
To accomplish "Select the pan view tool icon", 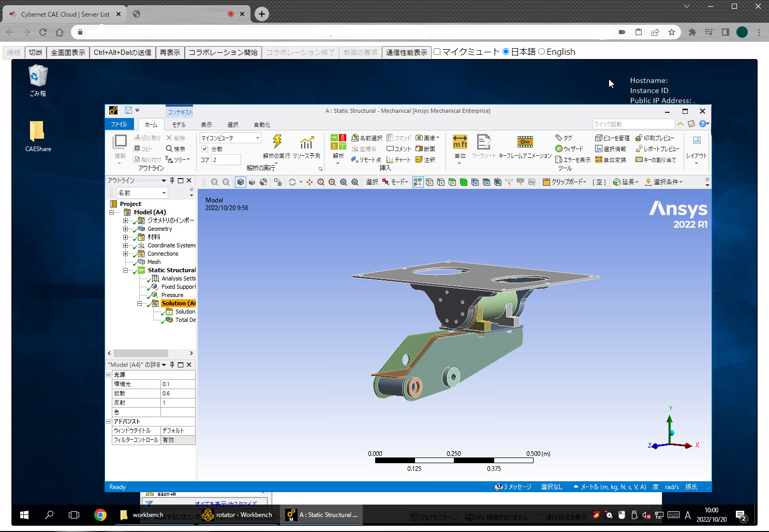I will tap(309, 182).
